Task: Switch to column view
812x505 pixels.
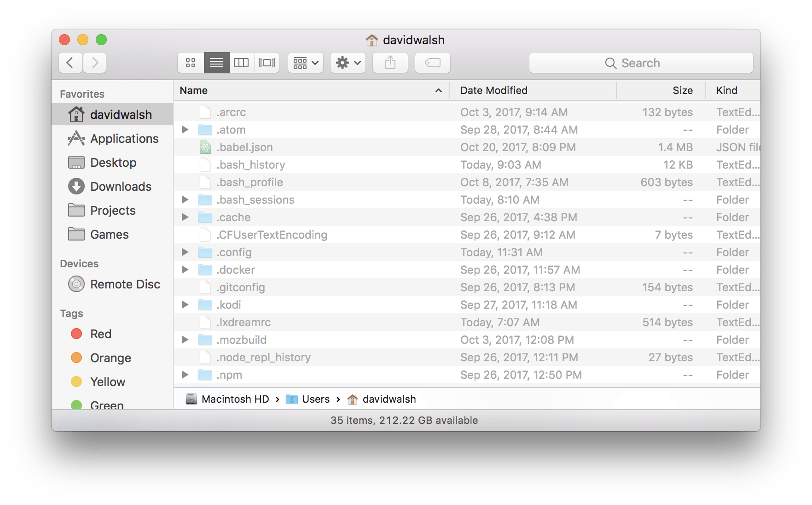Action: (x=241, y=63)
